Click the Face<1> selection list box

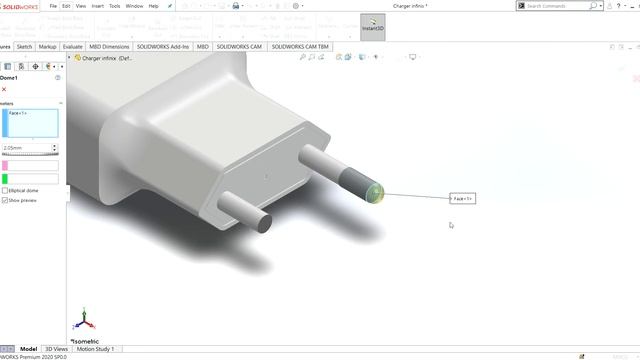30,123
